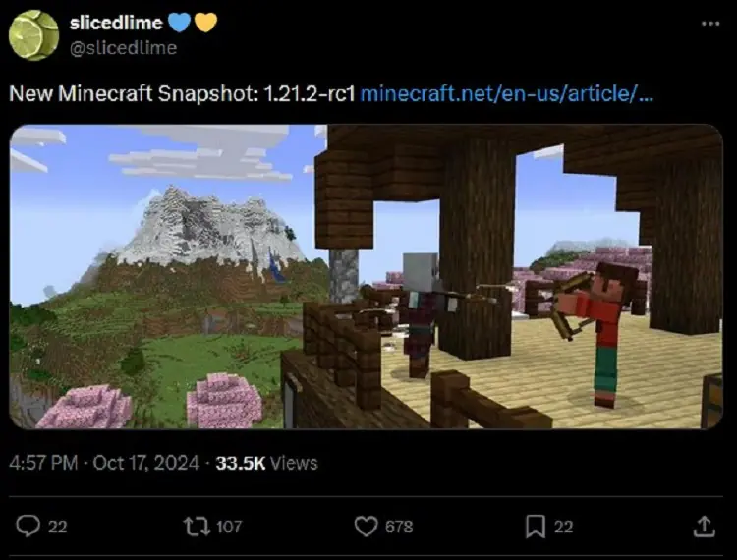Screen dimensions: 737x560
Task: Click the repost arrows icon
Action: [197, 527]
